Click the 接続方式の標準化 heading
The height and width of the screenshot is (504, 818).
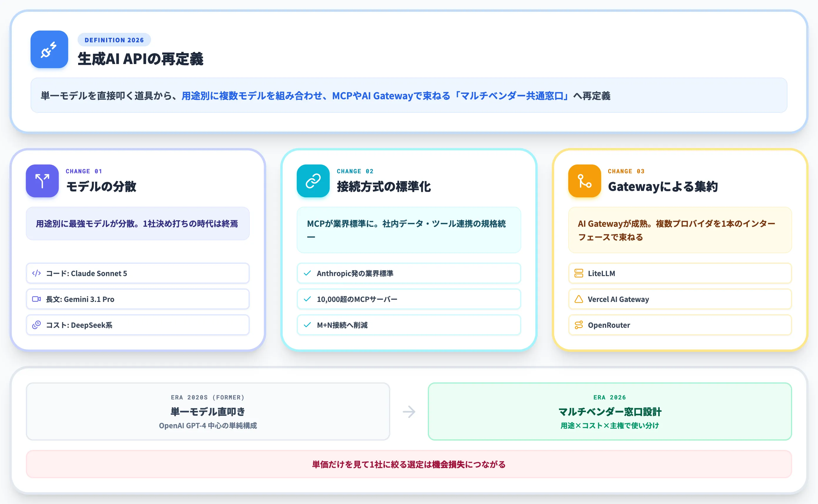coord(383,186)
